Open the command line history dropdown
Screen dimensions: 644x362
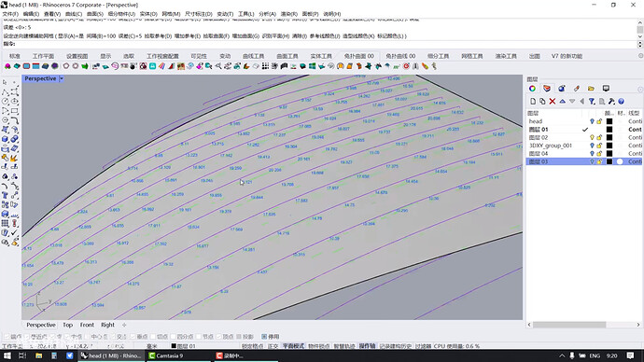[639, 44]
